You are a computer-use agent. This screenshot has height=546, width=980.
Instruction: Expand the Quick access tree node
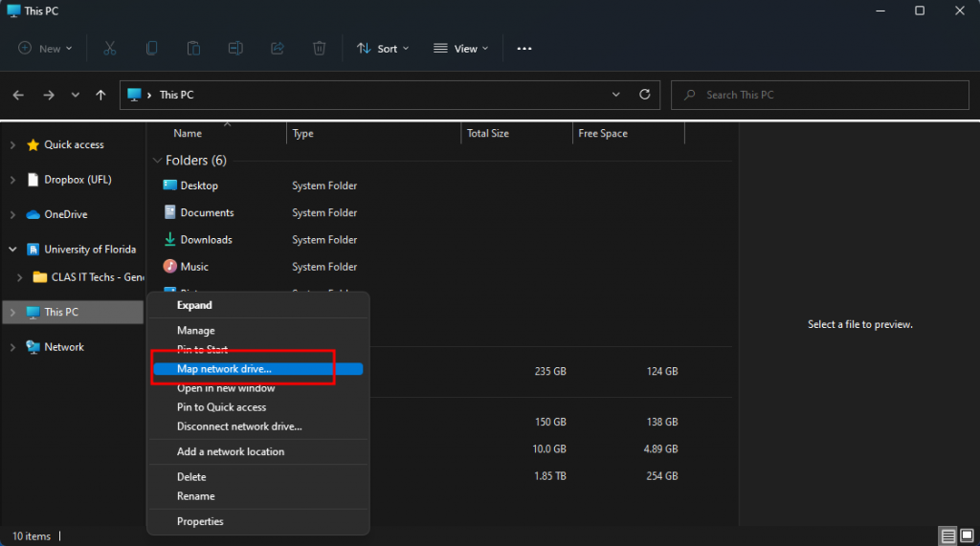coord(12,145)
